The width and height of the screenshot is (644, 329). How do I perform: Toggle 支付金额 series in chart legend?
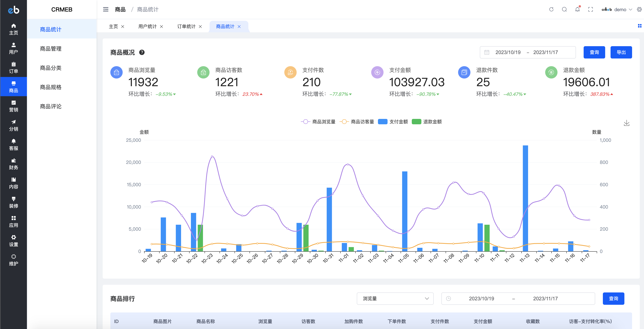pos(393,122)
